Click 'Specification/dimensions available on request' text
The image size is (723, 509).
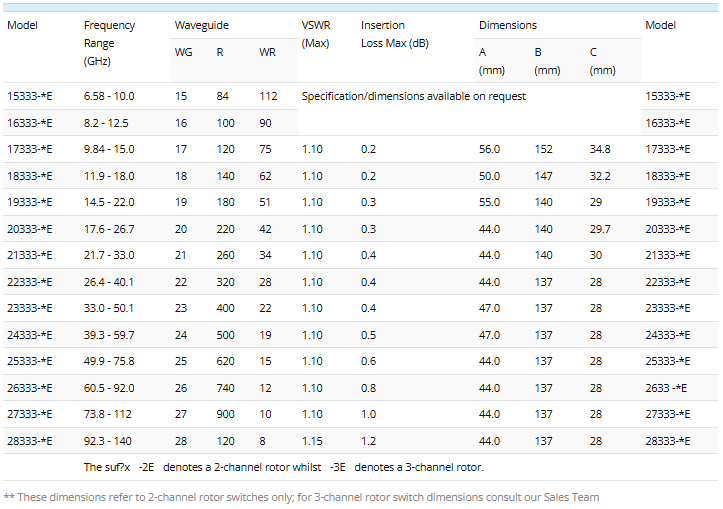tap(413, 96)
